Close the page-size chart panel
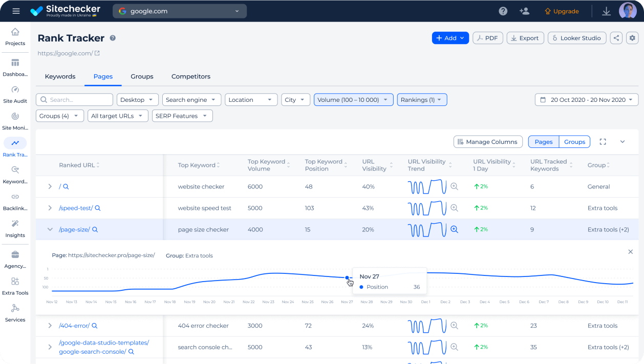The height and width of the screenshot is (364, 644). 630,251
